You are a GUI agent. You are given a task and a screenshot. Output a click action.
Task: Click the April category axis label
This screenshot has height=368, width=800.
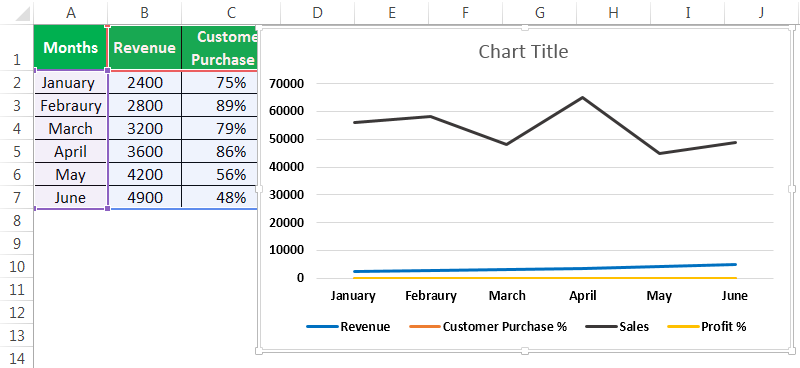(583, 296)
